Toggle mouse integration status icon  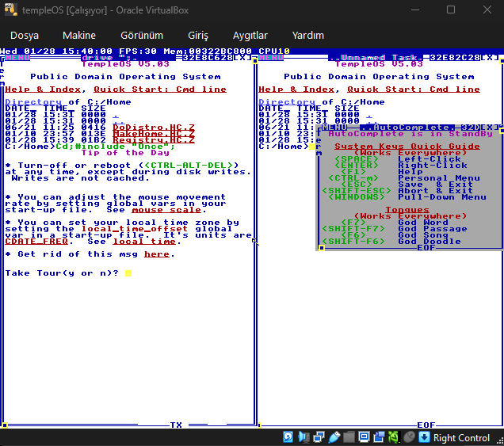410,437
